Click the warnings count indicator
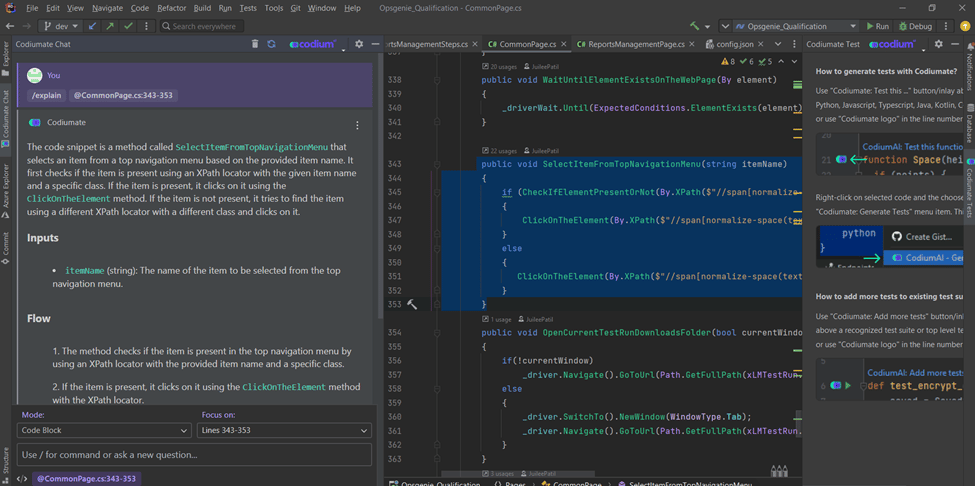Screen dimensions: 975x486 pyautogui.click(x=728, y=62)
